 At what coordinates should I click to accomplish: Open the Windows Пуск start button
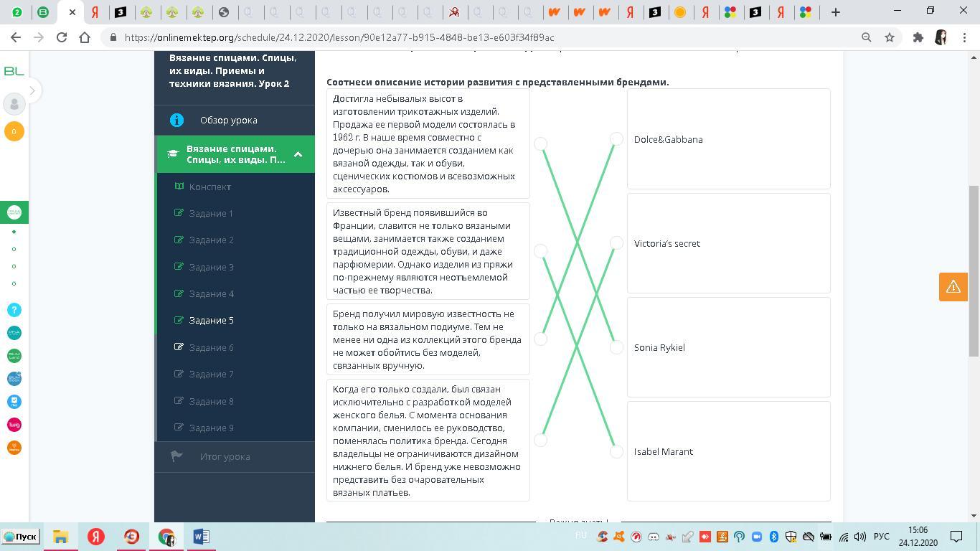[x=20, y=537]
